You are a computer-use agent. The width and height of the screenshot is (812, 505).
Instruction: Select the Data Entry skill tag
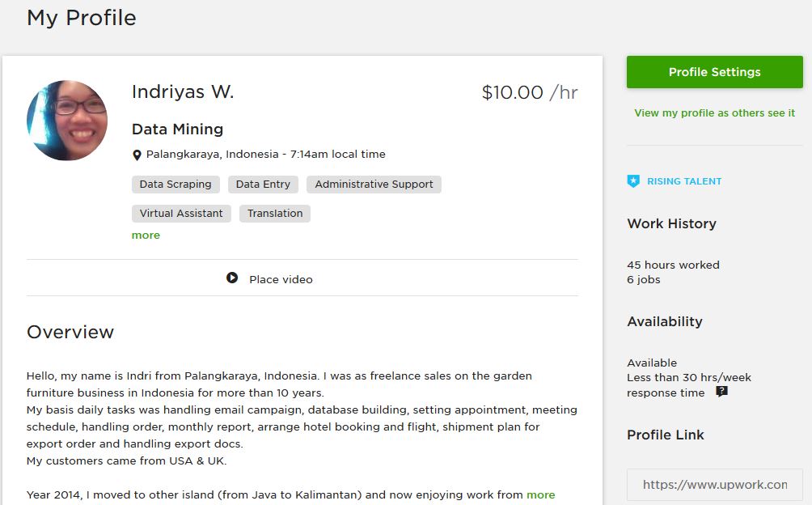263,185
